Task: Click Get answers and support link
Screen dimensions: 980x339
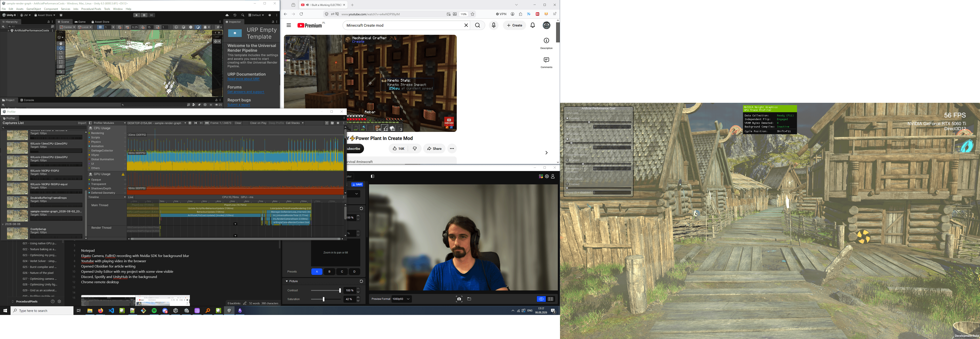Action: (x=246, y=92)
